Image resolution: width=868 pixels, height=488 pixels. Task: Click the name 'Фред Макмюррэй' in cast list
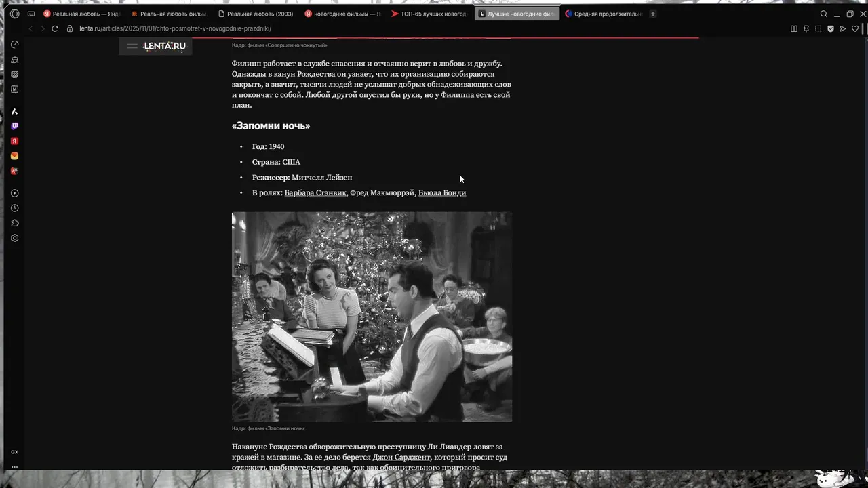(x=382, y=192)
